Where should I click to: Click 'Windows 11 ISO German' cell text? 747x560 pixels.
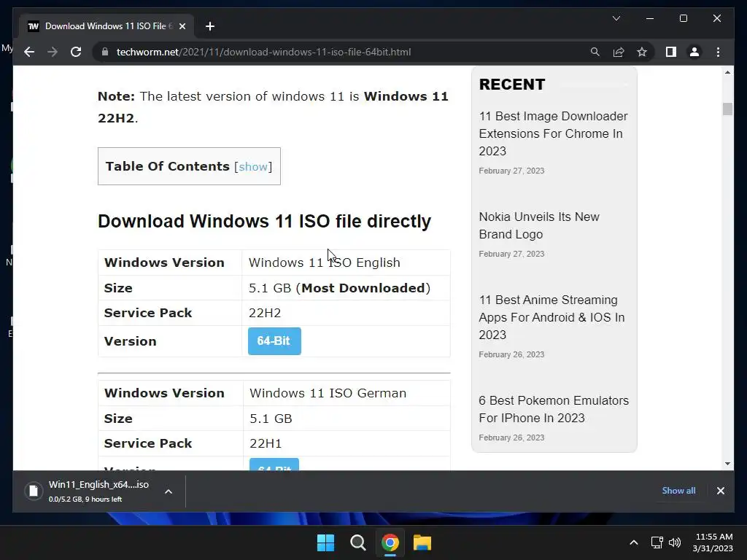328,393
